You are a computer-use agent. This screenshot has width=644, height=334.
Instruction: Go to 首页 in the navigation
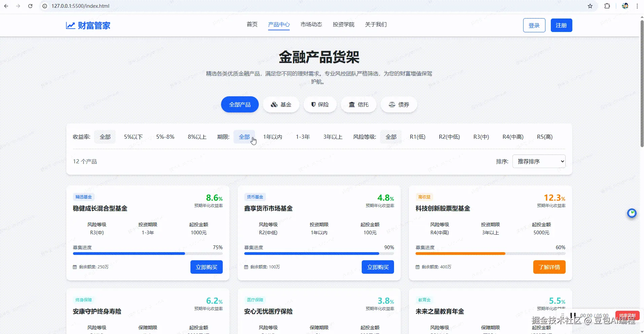[x=252, y=24]
